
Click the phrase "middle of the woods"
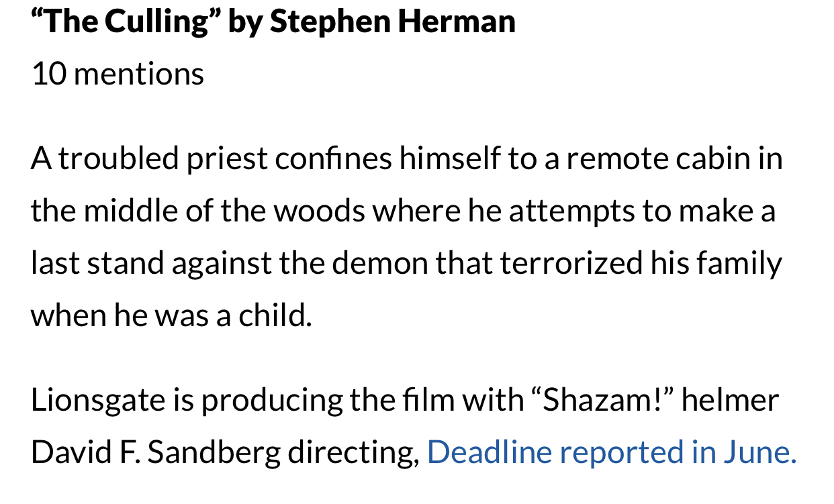225,211
